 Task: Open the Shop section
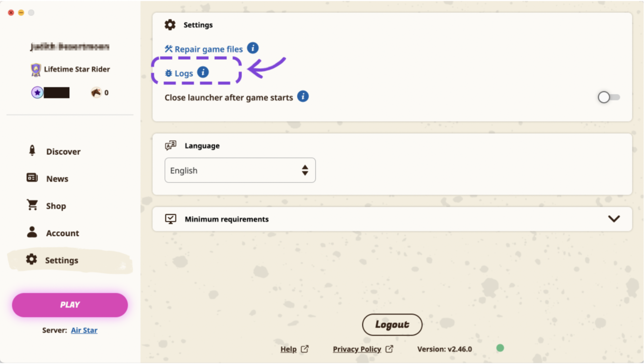[x=56, y=206]
